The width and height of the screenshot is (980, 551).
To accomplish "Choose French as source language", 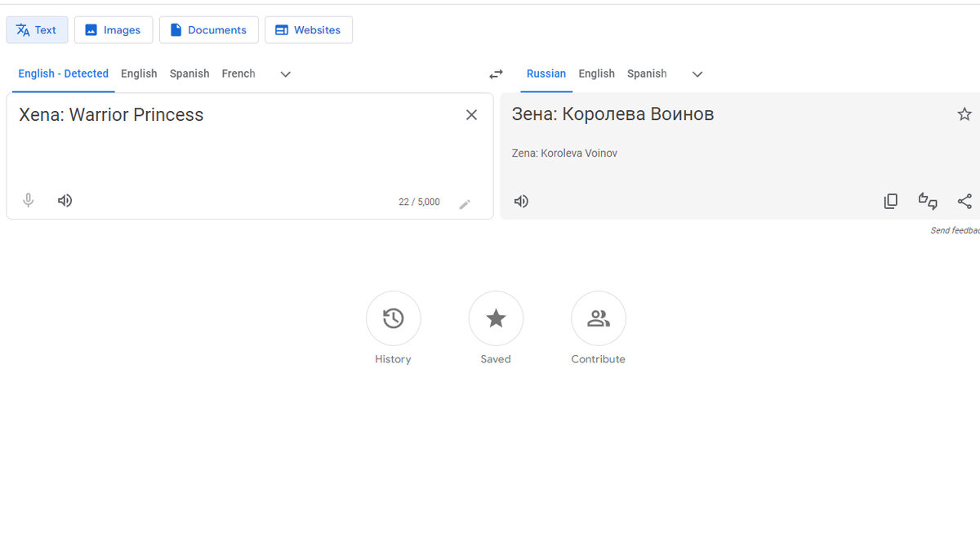I will point(238,73).
